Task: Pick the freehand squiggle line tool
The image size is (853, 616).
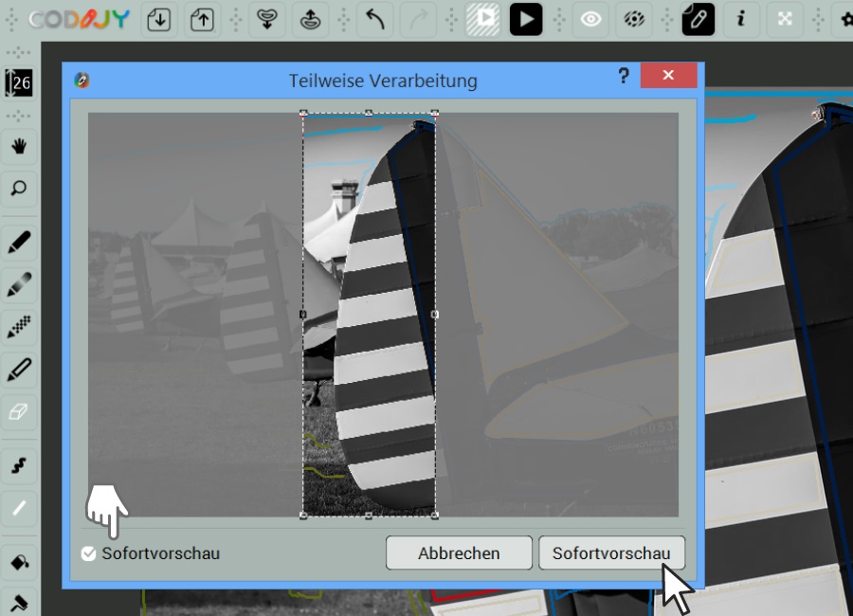Action: (x=20, y=465)
